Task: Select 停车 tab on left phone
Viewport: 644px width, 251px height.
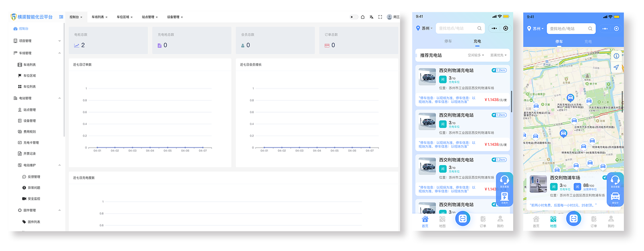Action: 448,41
